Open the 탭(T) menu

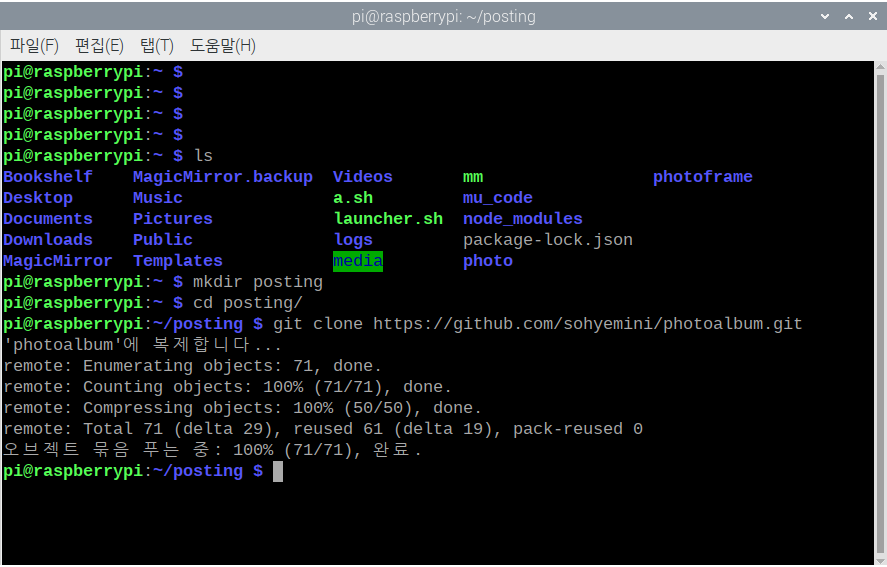(157, 46)
